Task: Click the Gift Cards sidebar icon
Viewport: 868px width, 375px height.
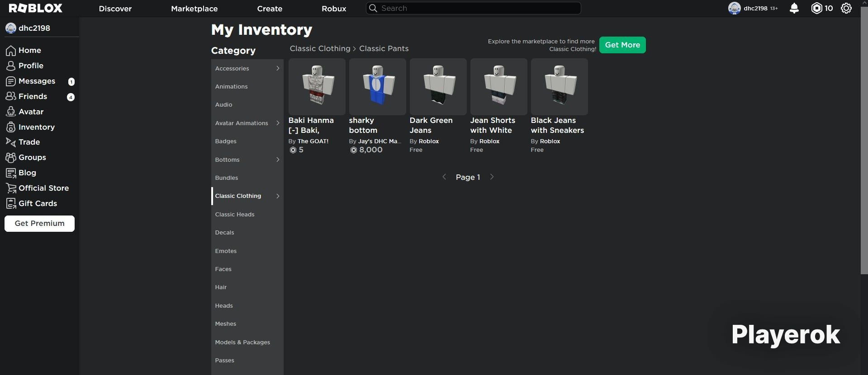Action: click(x=11, y=203)
